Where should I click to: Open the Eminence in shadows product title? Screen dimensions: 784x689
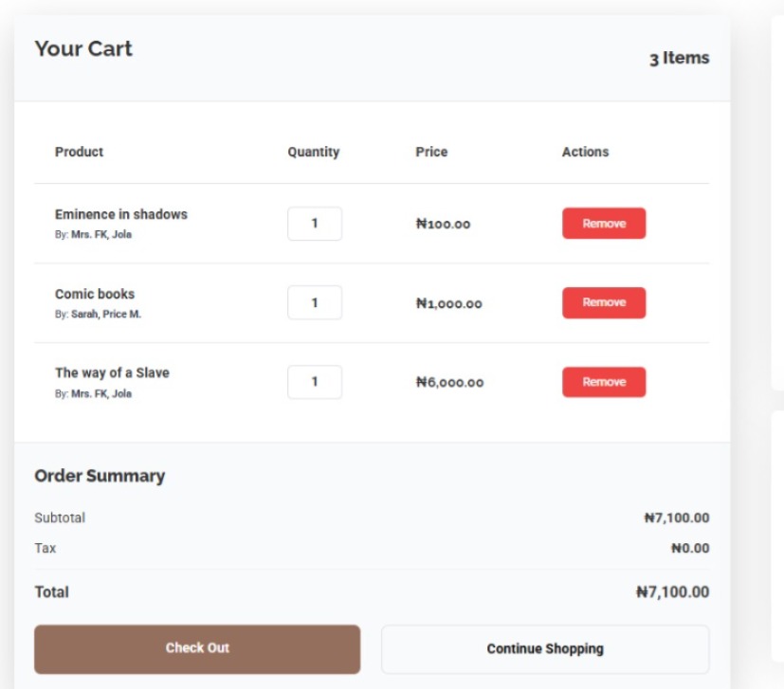tap(121, 214)
